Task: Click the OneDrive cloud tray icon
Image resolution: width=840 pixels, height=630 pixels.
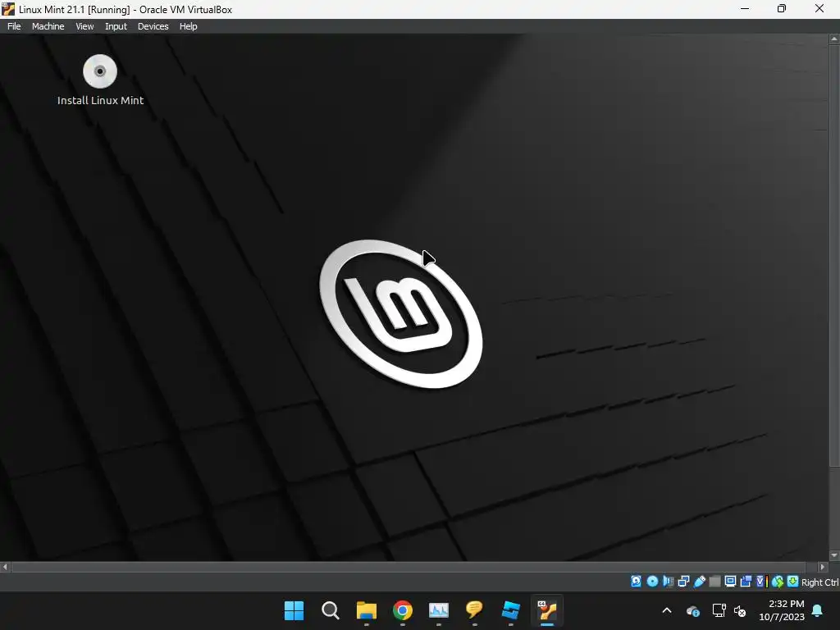Action: 692,610
